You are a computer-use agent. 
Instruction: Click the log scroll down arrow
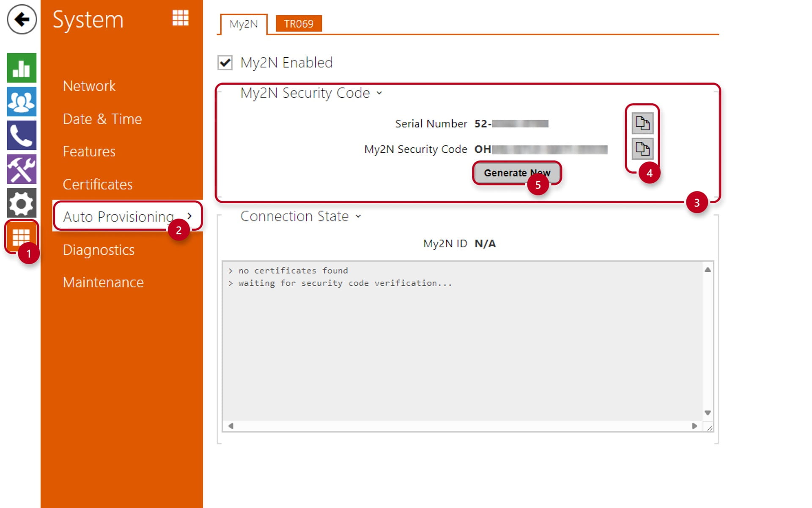coord(708,413)
